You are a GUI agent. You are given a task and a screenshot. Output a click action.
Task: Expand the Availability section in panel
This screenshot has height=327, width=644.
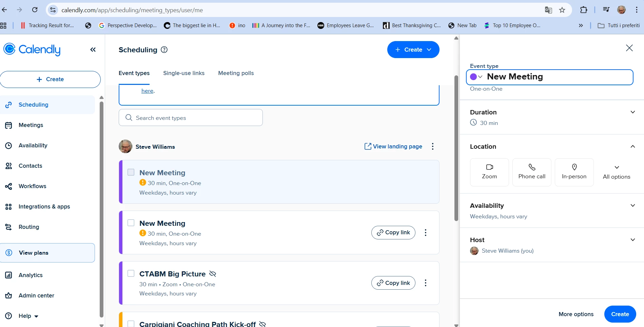[x=632, y=205]
